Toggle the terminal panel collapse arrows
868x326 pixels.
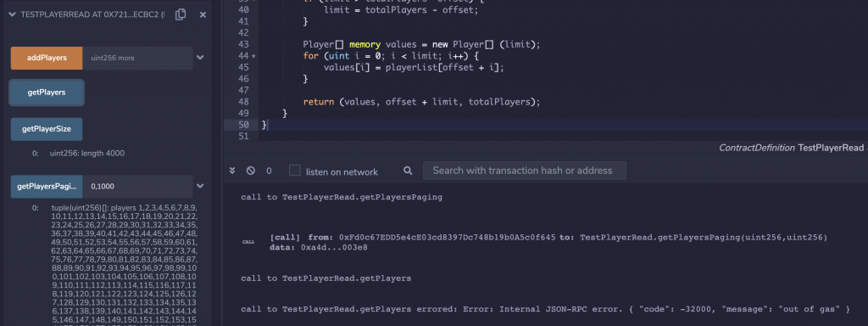(x=232, y=171)
